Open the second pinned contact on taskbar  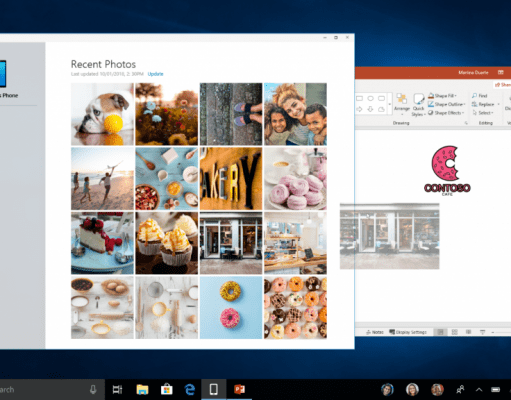pyautogui.click(x=412, y=389)
